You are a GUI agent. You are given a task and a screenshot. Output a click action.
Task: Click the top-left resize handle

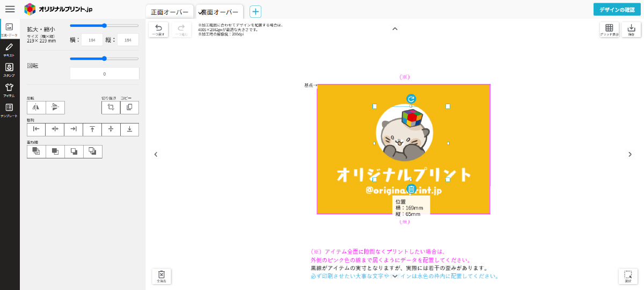point(375,106)
